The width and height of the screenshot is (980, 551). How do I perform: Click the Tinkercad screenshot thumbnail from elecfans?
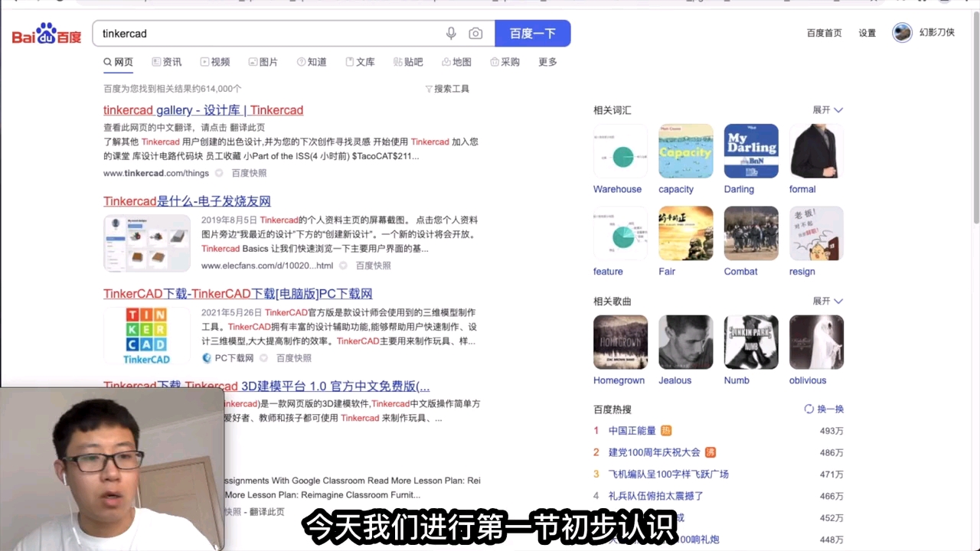point(147,243)
